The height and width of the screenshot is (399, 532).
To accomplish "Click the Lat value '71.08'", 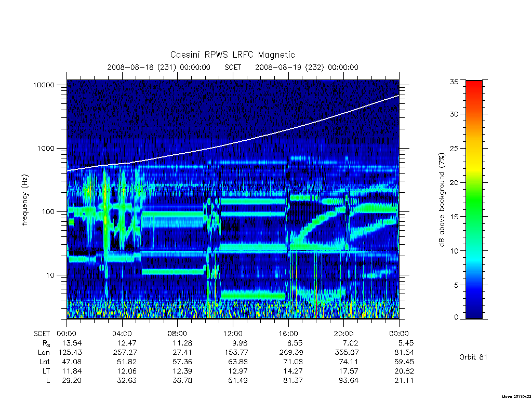I will pos(293,362).
